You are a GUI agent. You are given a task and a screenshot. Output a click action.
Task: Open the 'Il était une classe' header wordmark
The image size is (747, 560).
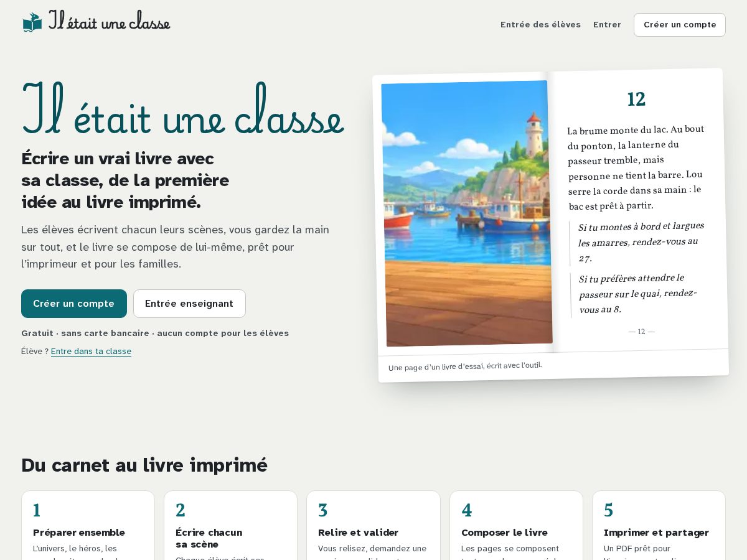point(110,21)
